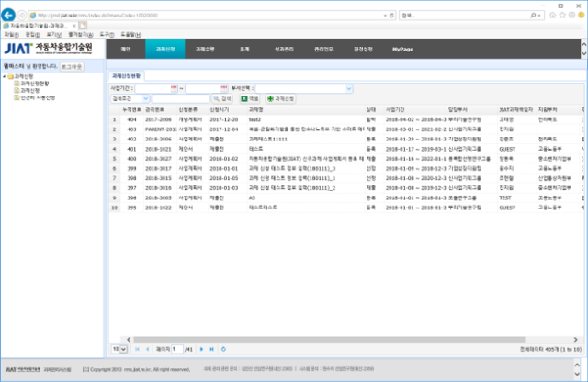Open start date calendar picker in 사업기간

pos(173,88)
